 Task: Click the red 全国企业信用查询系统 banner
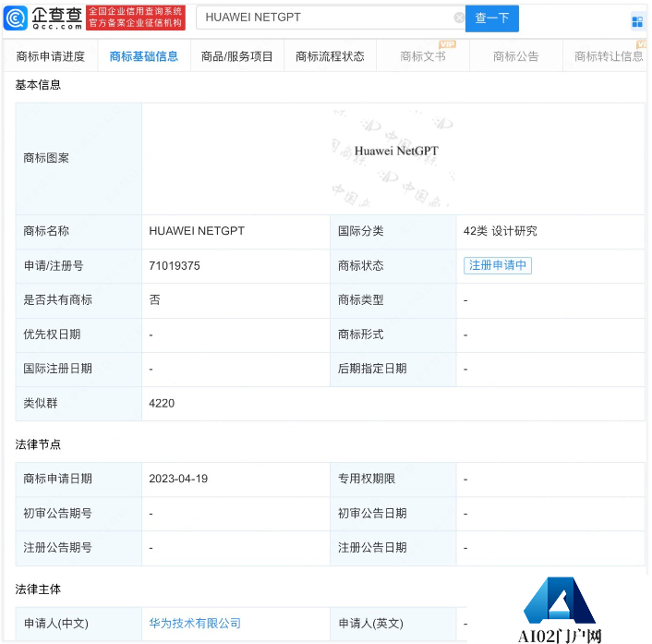(136, 18)
